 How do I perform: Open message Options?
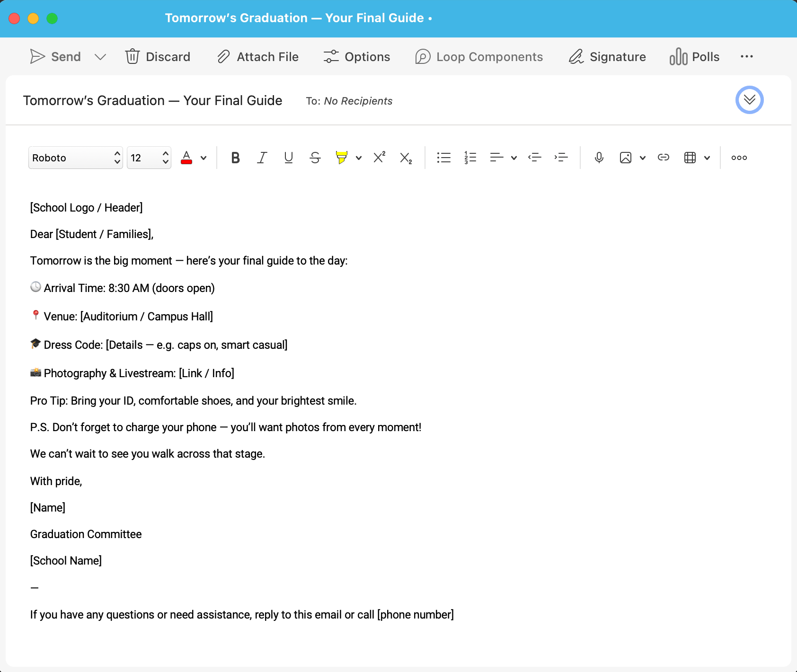click(x=357, y=57)
